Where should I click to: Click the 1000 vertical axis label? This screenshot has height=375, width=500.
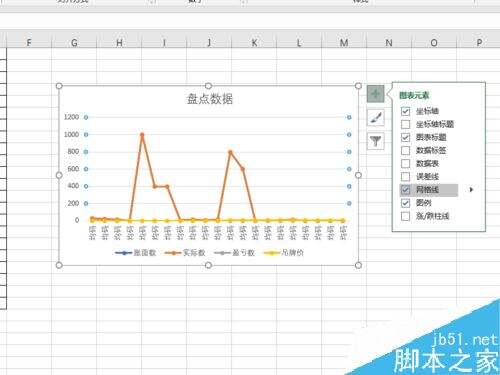tap(71, 134)
